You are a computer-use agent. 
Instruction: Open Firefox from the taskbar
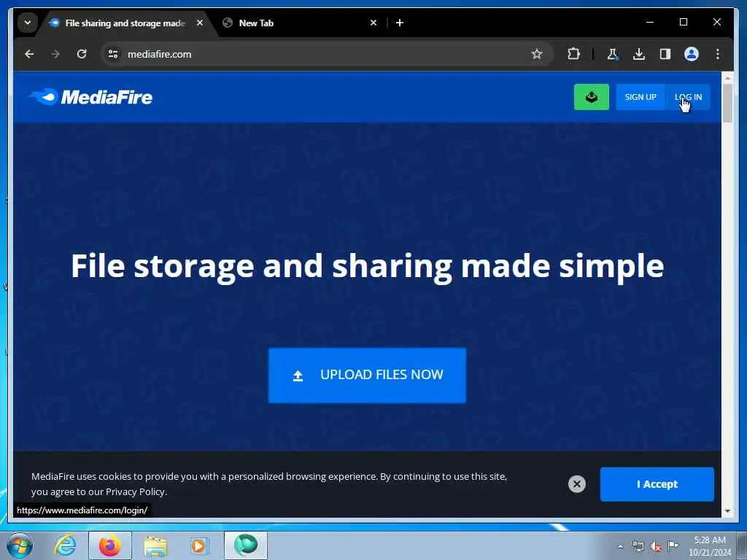coord(109,545)
